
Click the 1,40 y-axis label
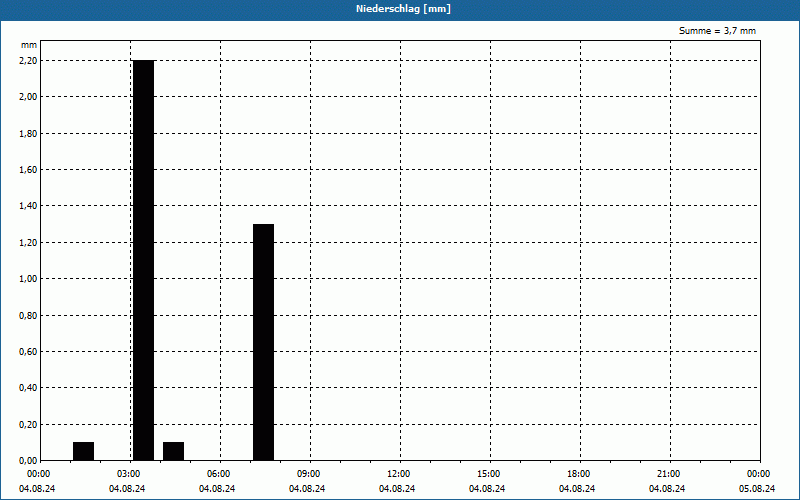point(29,206)
